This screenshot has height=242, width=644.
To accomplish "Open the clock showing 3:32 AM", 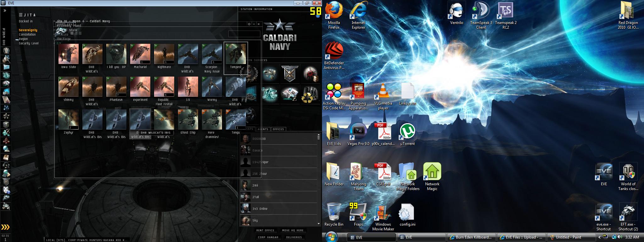I will point(632,237).
